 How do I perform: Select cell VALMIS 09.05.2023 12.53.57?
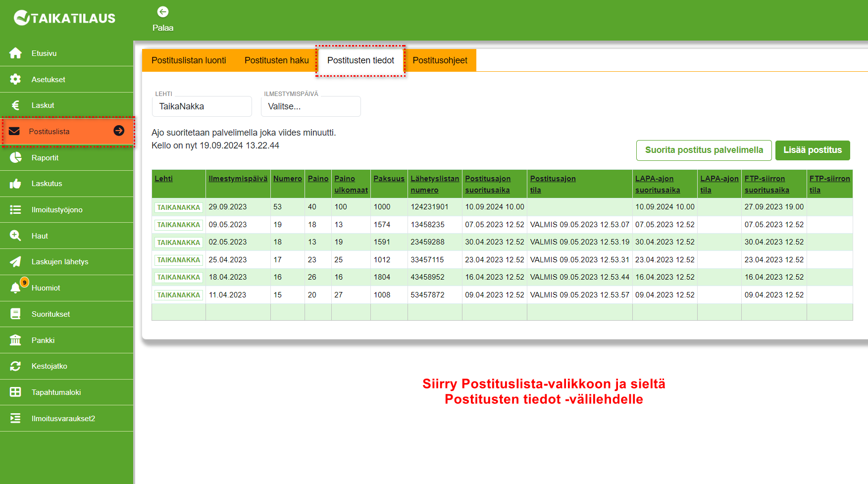pos(580,295)
